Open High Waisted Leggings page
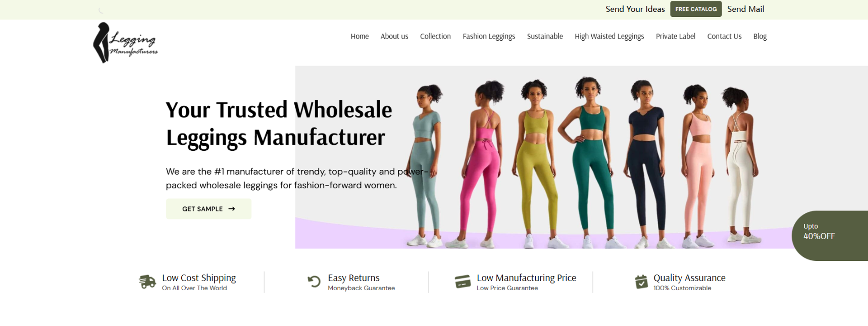868x326 pixels. pos(609,37)
